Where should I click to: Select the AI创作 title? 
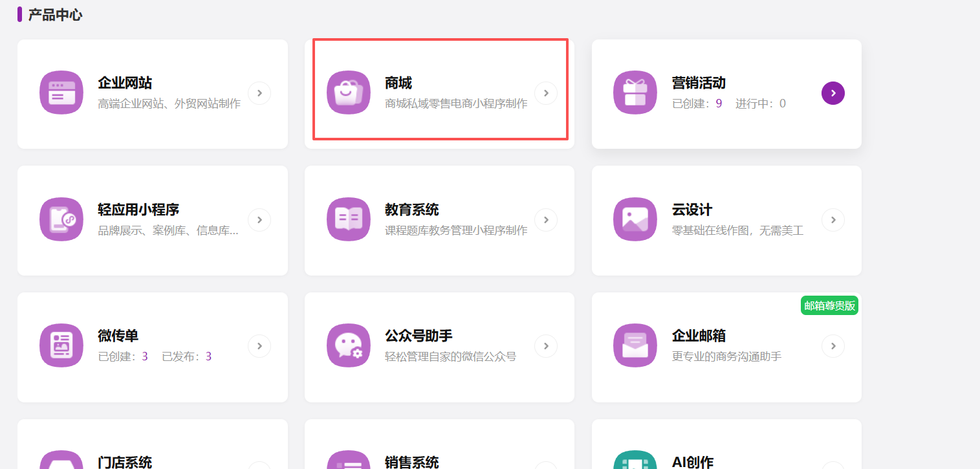tap(693, 462)
